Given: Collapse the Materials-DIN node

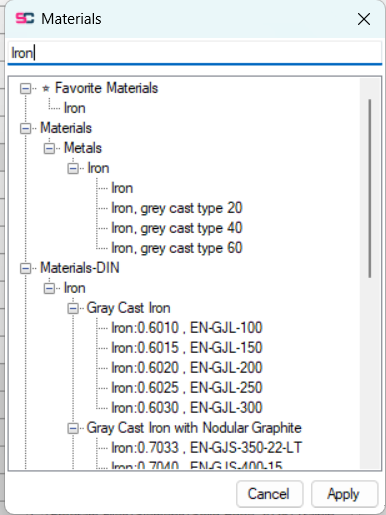Looking at the screenshot, I should point(25,269).
